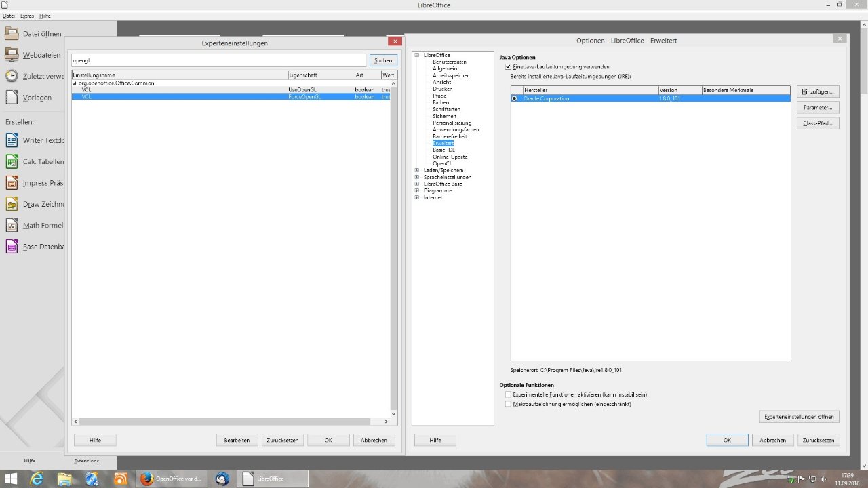Click OK in Optionen dialog
Image resolution: width=868 pixels, height=488 pixels.
point(727,440)
